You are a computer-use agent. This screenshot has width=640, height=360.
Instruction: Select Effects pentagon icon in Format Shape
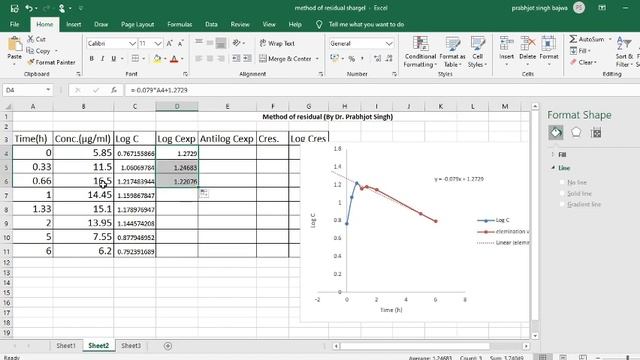coord(576,133)
